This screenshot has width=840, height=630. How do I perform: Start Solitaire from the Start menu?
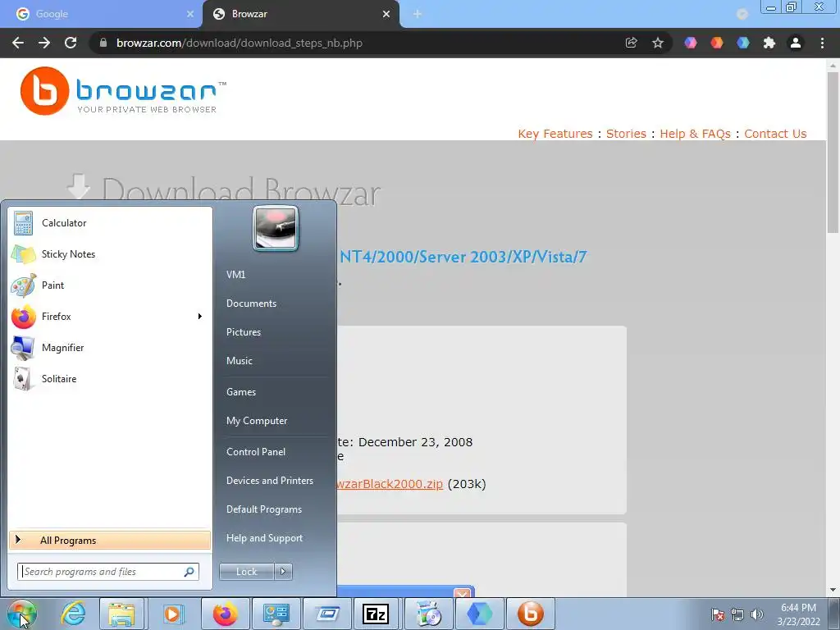pyautogui.click(x=110, y=379)
